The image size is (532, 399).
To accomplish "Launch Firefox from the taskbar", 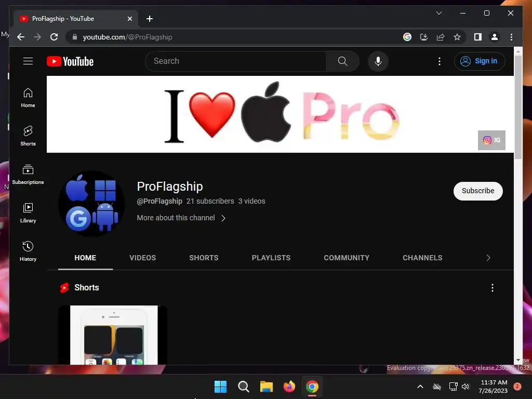I will pyautogui.click(x=289, y=387).
